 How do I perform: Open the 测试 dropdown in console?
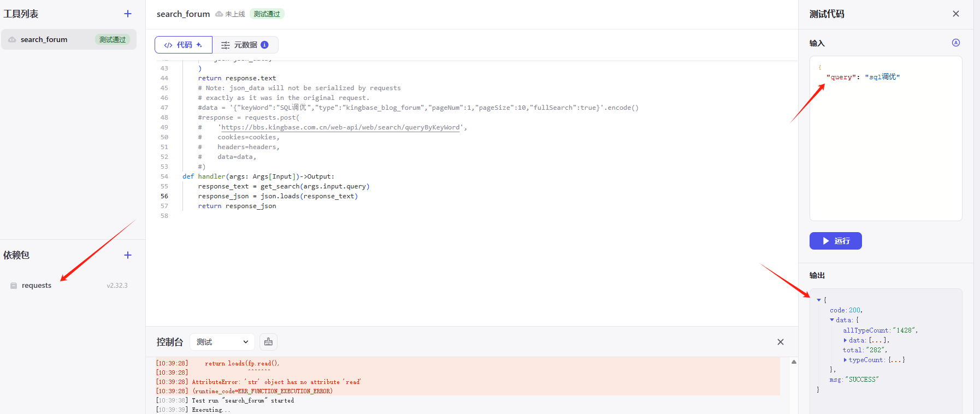[x=222, y=342]
